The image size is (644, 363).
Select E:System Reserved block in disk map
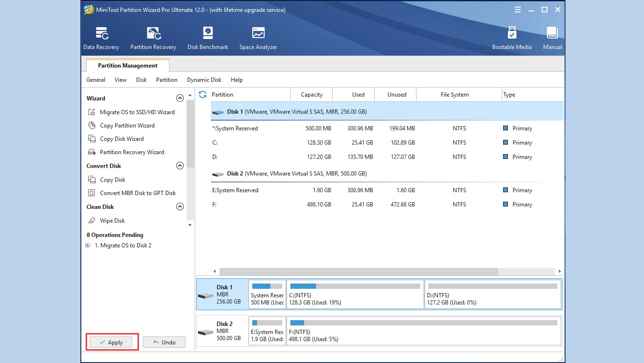[x=268, y=331]
